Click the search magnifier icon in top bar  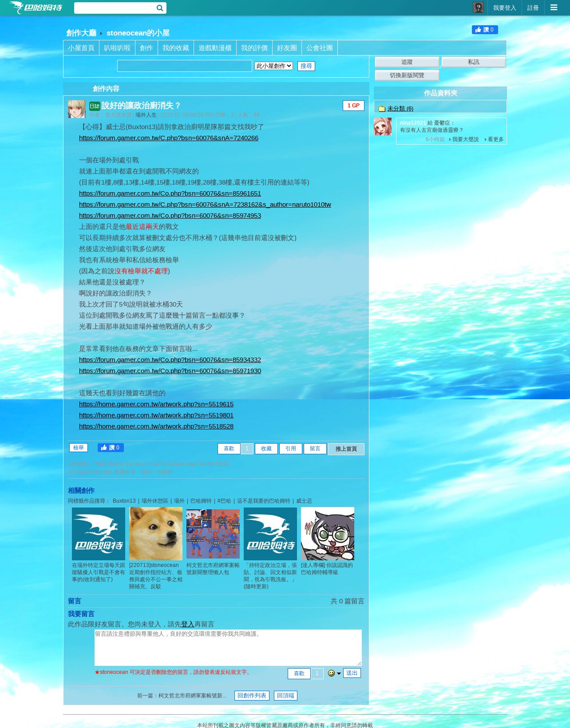[160, 8]
